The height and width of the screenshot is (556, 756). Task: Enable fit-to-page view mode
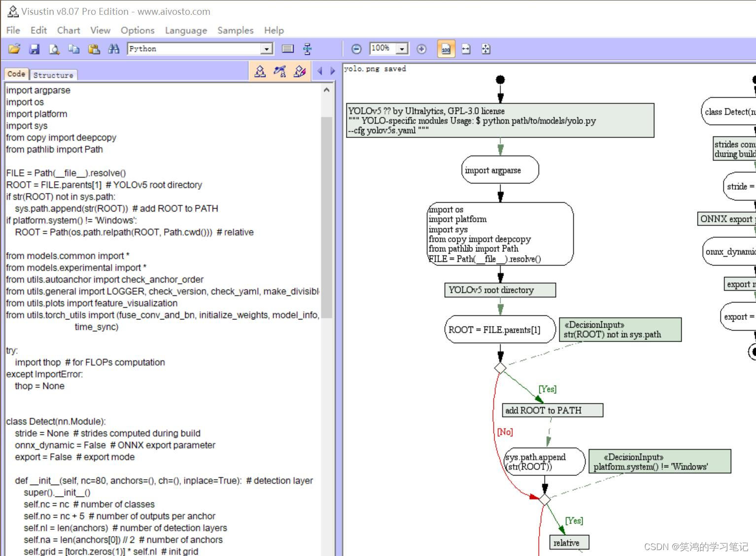tap(485, 49)
